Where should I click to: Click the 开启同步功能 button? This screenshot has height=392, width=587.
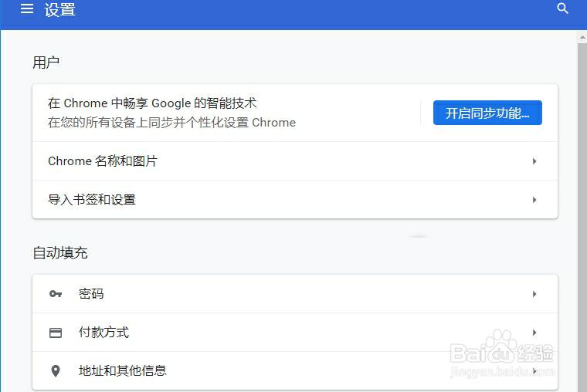click(487, 113)
